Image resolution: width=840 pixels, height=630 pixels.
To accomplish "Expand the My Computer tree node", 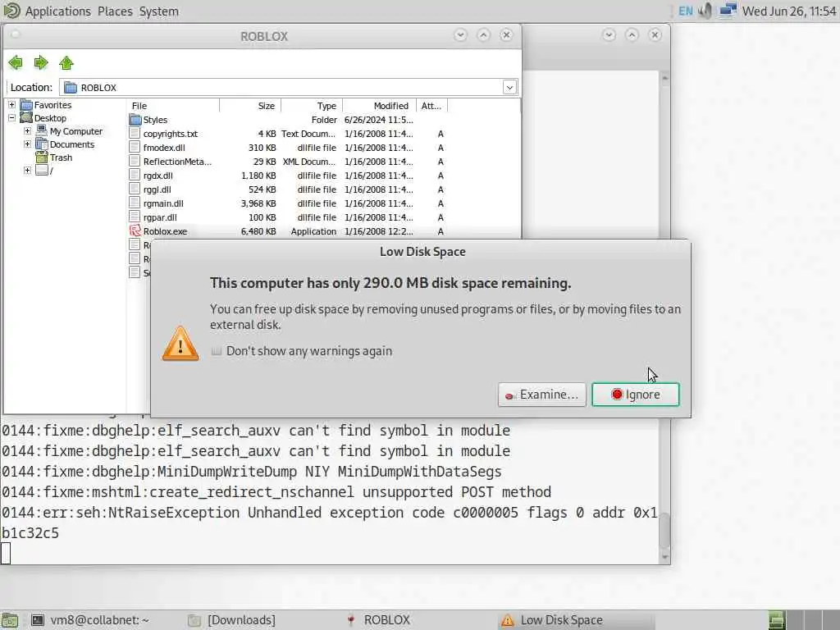I will [27, 130].
